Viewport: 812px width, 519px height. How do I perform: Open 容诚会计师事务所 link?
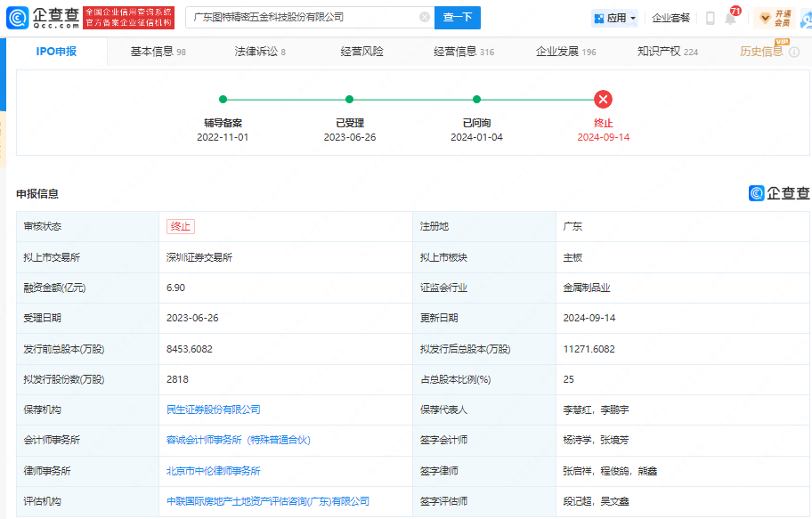click(x=239, y=440)
